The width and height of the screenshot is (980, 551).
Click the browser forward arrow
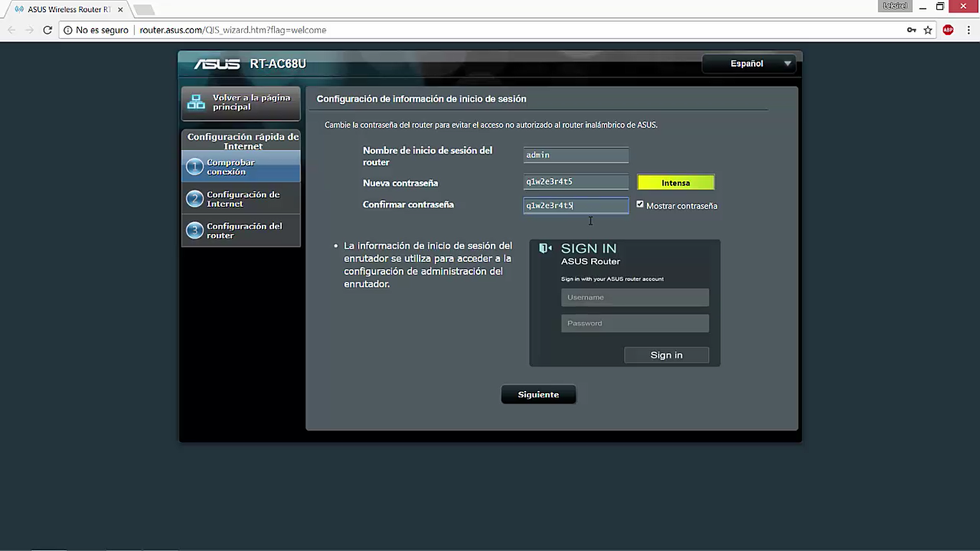point(29,30)
